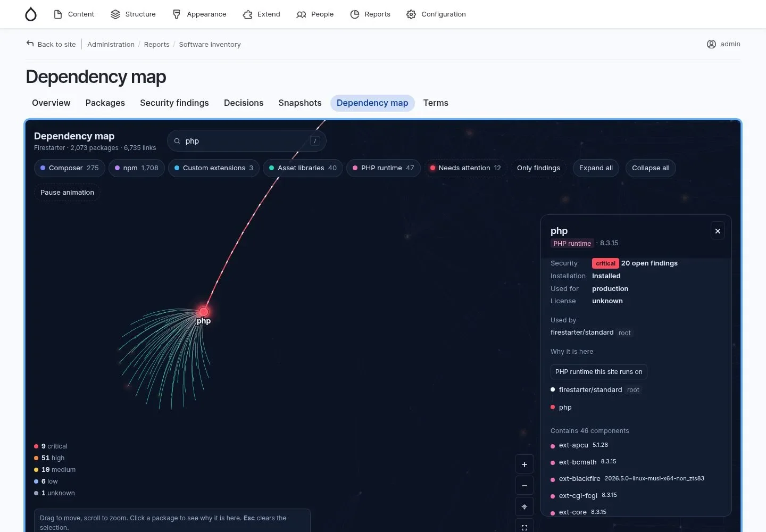
Task: Open the admin user account link
Action: [723, 44]
